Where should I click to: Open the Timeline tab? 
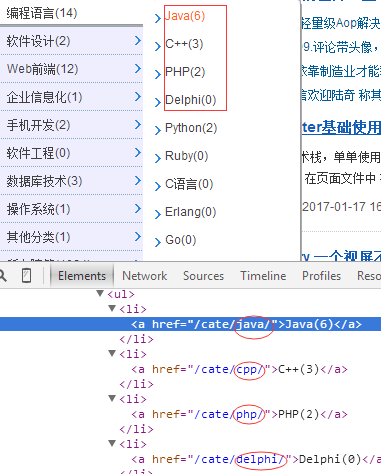pos(263,276)
